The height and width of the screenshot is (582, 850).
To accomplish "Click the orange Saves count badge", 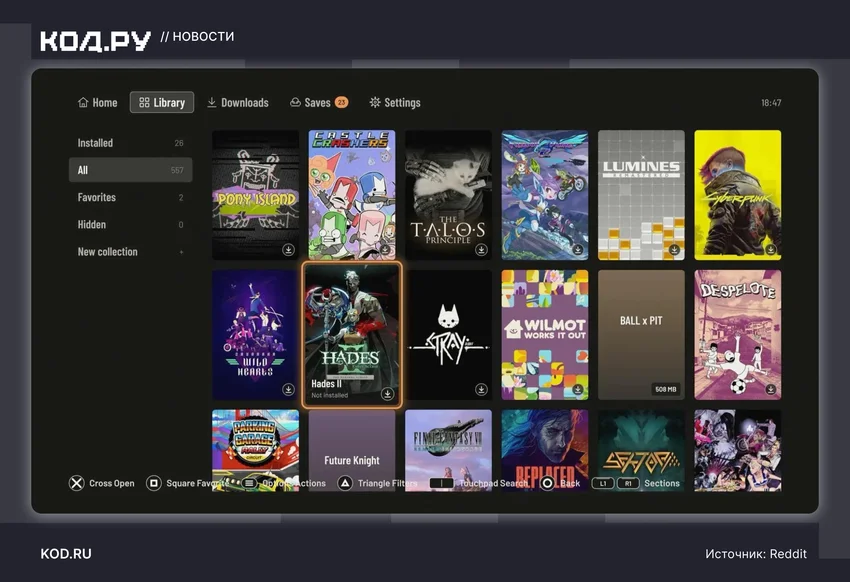I will tap(342, 102).
